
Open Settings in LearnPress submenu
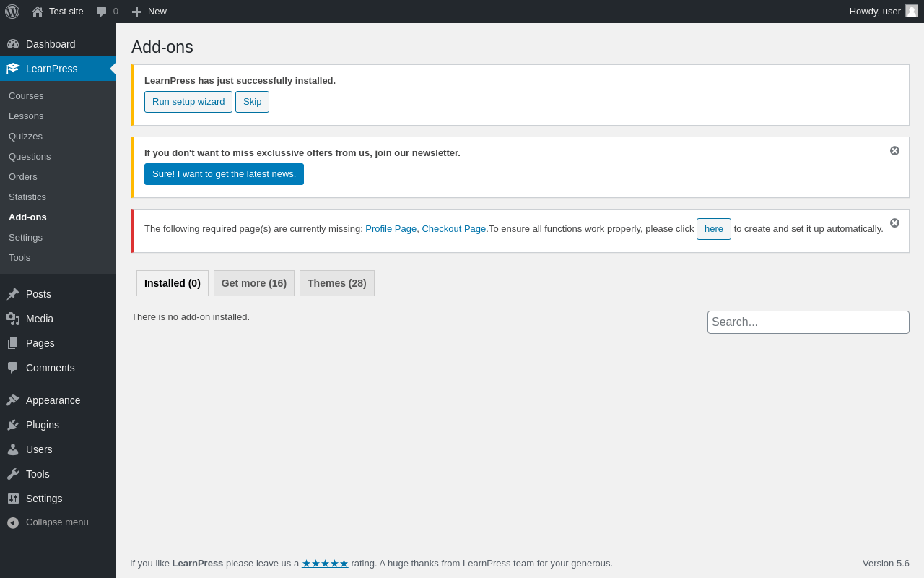point(25,238)
